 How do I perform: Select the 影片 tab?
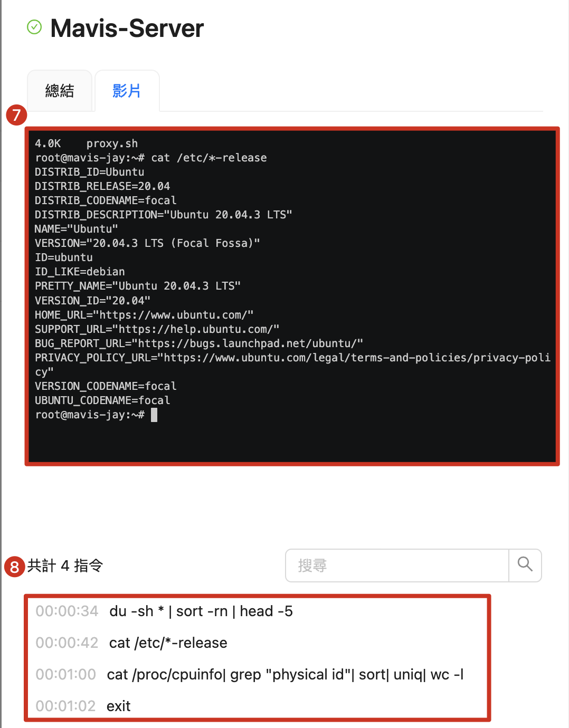127,91
